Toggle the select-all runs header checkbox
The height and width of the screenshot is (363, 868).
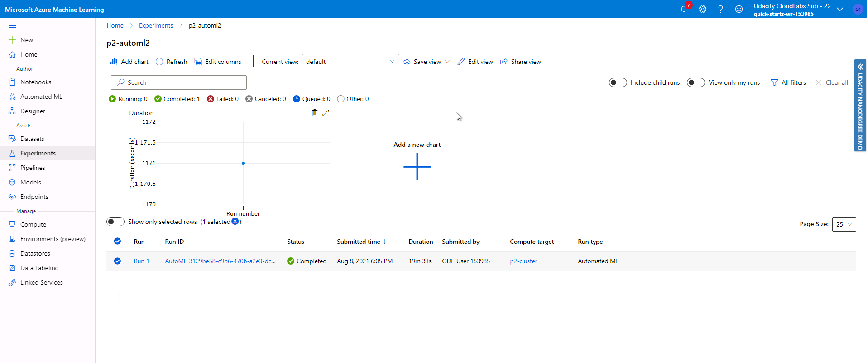coord(117,241)
